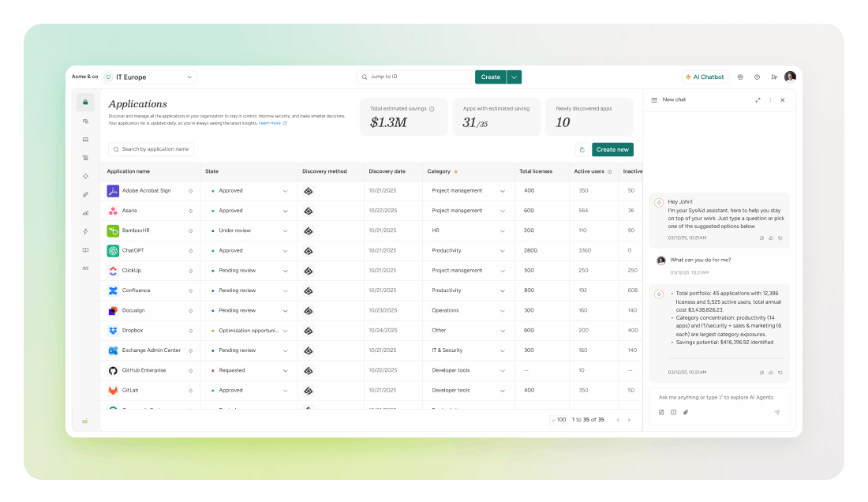Open the help question mark icon
This screenshot has width=868, height=502.
click(757, 77)
